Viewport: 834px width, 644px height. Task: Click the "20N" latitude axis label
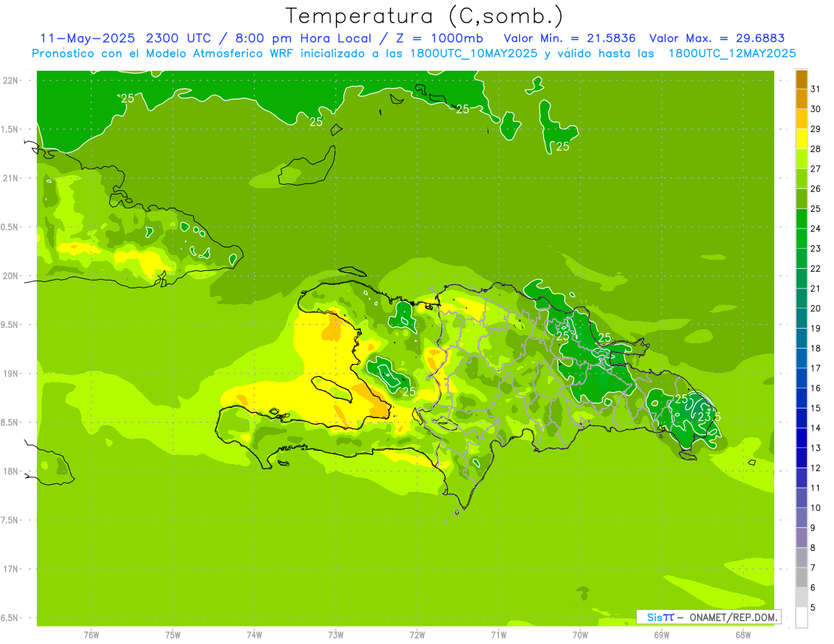pyautogui.click(x=10, y=276)
